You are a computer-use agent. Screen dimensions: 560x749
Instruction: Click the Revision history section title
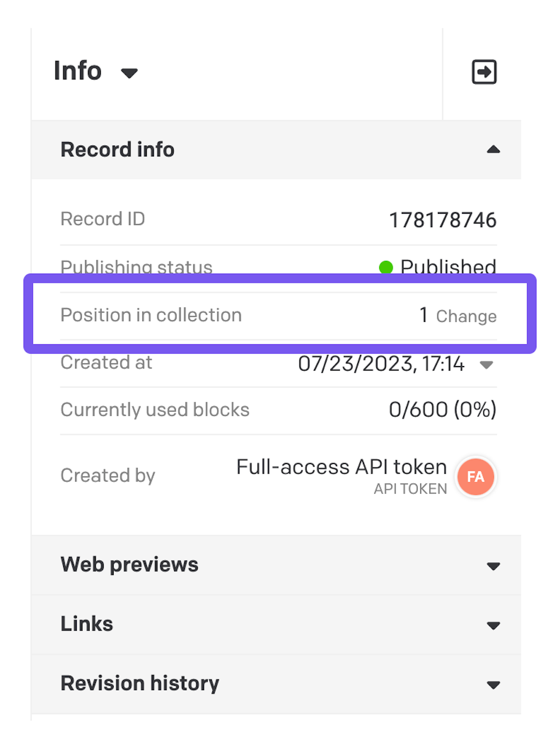tap(140, 684)
